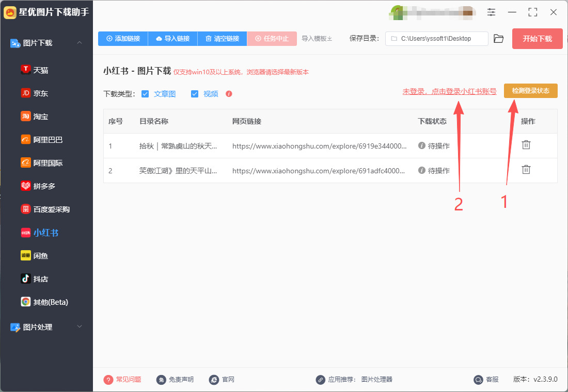Click directory name 笑傲江湖》里的天平山
The height and width of the screenshot is (392, 568).
coord(178,171)
